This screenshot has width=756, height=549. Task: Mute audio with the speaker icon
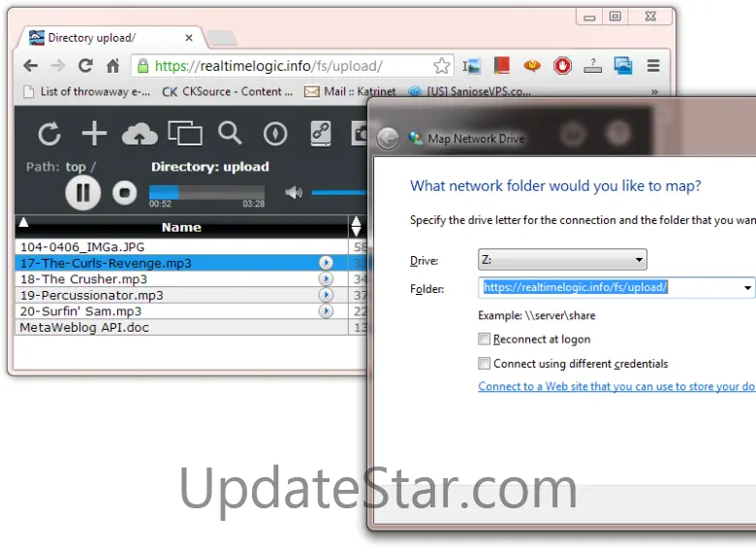pos(293,193)
